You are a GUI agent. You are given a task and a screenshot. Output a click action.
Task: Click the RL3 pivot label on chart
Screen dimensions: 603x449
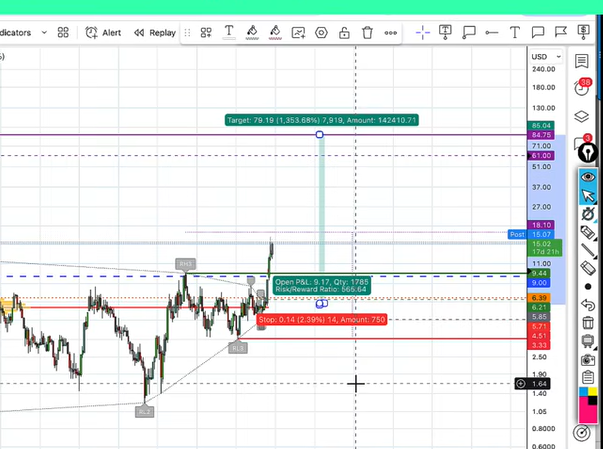click(x=238, y=348)
